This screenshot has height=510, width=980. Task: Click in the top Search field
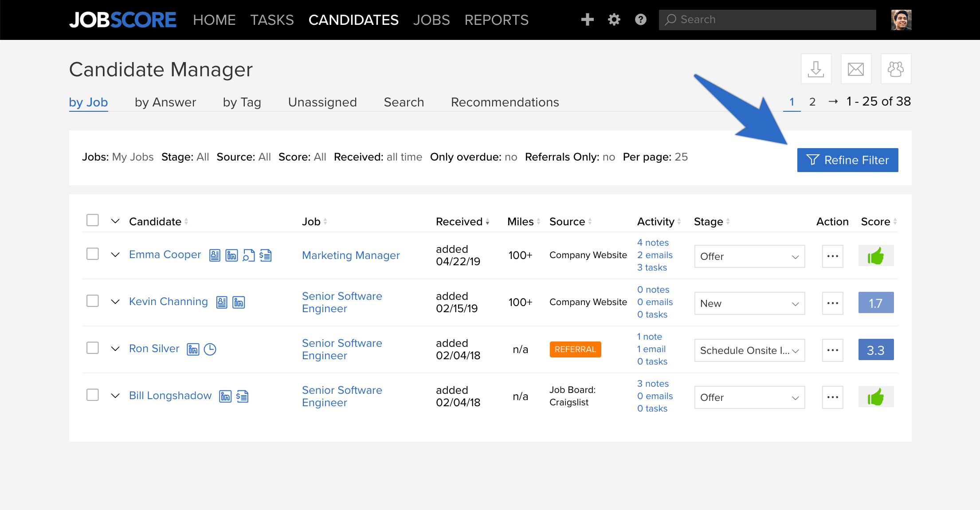[x=767, y=20]
